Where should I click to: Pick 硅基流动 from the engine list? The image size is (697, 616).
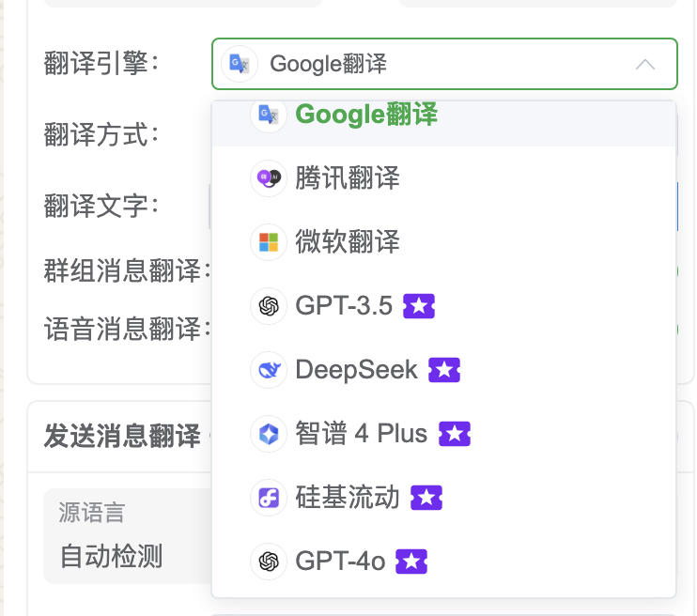pyautogui.click(x=443, y=498)
